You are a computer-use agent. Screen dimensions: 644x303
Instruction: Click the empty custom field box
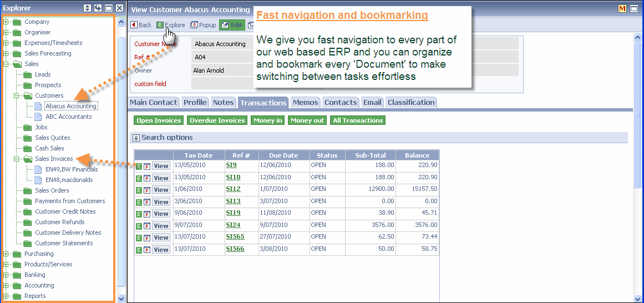coord(222,83)
